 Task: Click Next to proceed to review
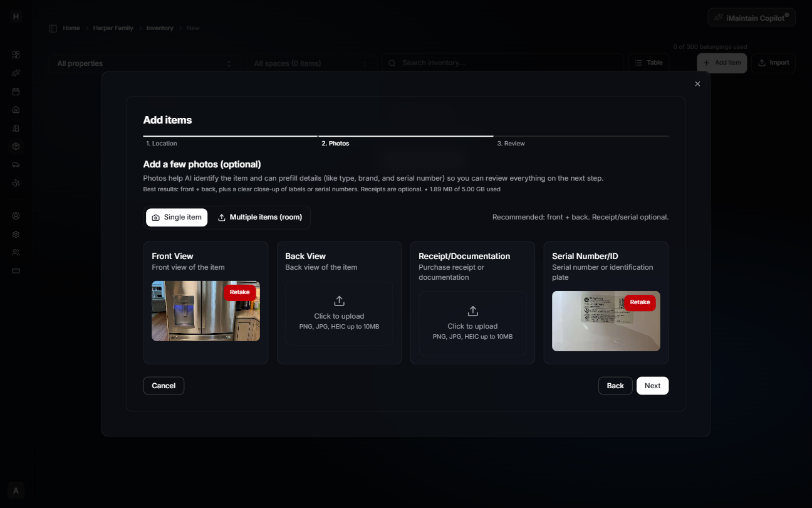point(652,385)
